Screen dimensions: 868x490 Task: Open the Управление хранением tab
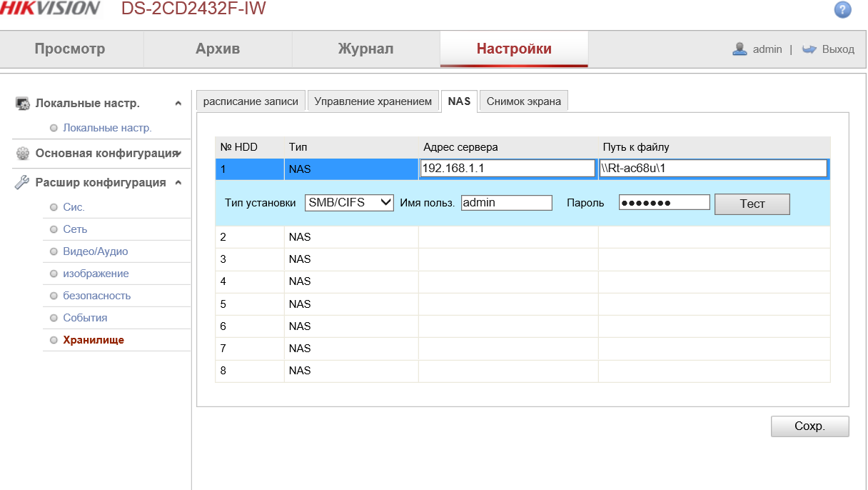373,101
